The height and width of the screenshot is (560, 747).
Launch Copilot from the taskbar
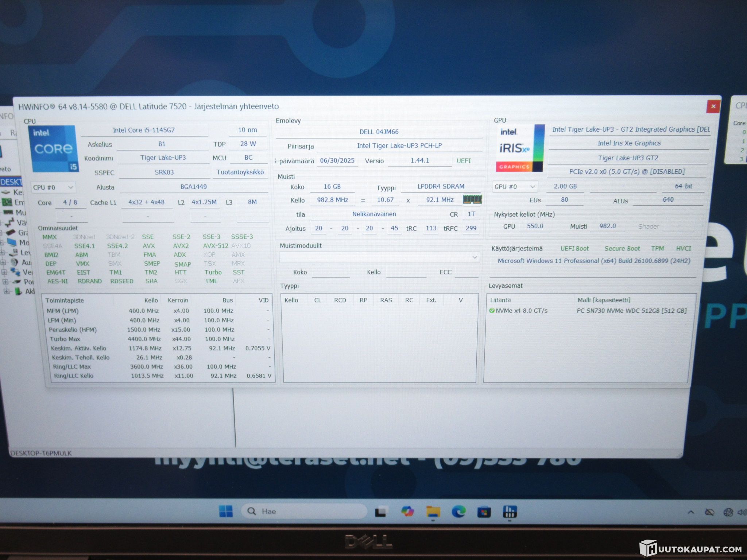pyautogui.click(x=407, y=512)
